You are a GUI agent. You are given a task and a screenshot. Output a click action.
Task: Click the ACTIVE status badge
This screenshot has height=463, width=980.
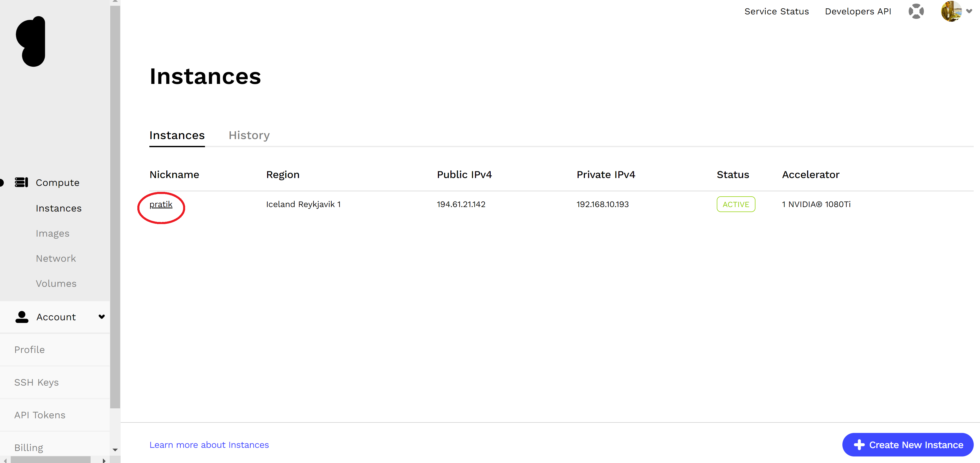pyautogui.click(x=736, y=204)
